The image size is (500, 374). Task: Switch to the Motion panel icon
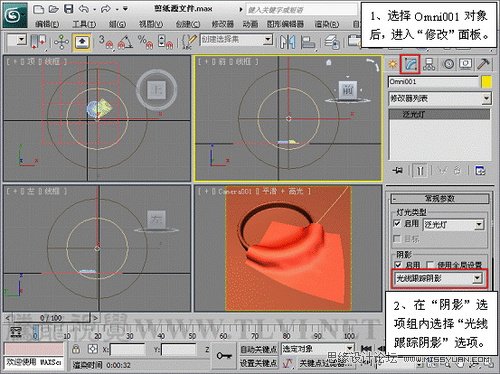click(448, 64)
